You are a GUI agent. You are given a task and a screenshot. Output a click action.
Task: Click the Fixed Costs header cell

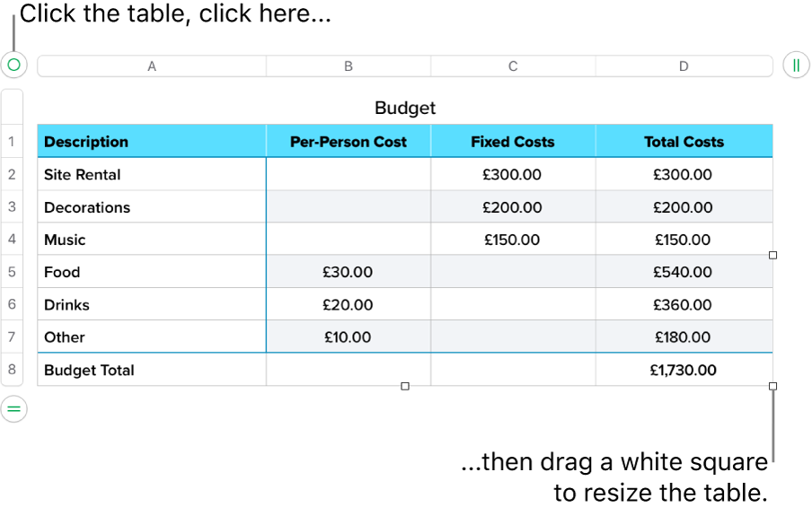click(x=513, y=142)
